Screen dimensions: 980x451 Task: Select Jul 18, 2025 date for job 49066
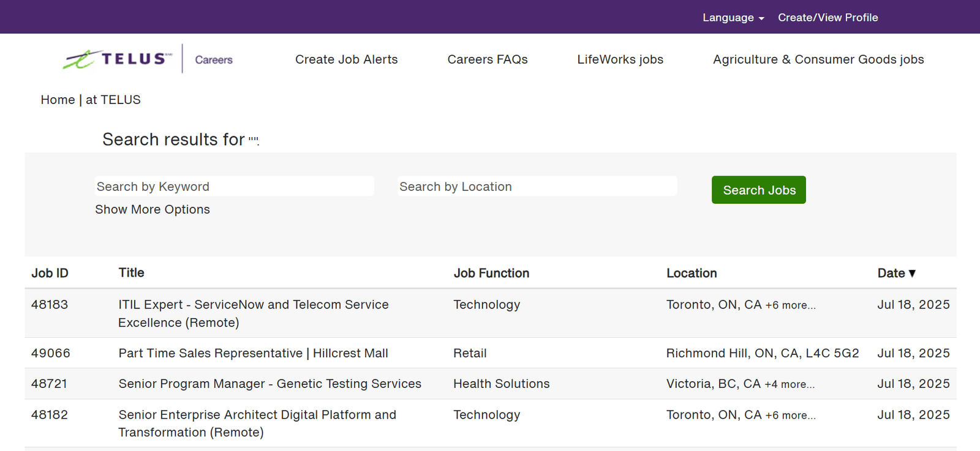tap(913, 353)
